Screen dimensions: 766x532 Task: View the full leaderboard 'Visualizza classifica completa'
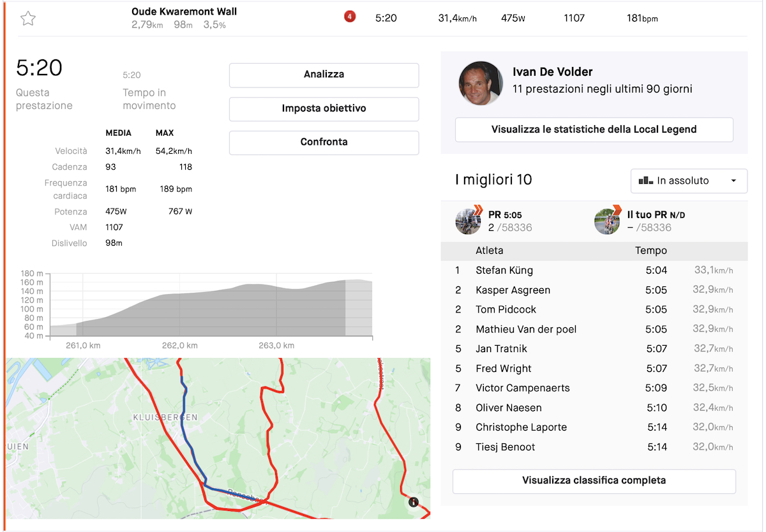point(594,481)
